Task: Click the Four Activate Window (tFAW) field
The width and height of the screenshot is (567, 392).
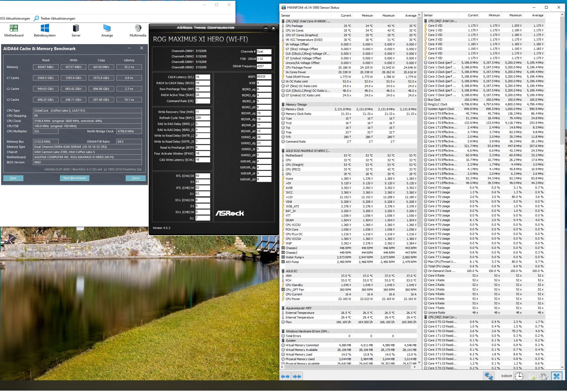Action: tap(202, 154)
